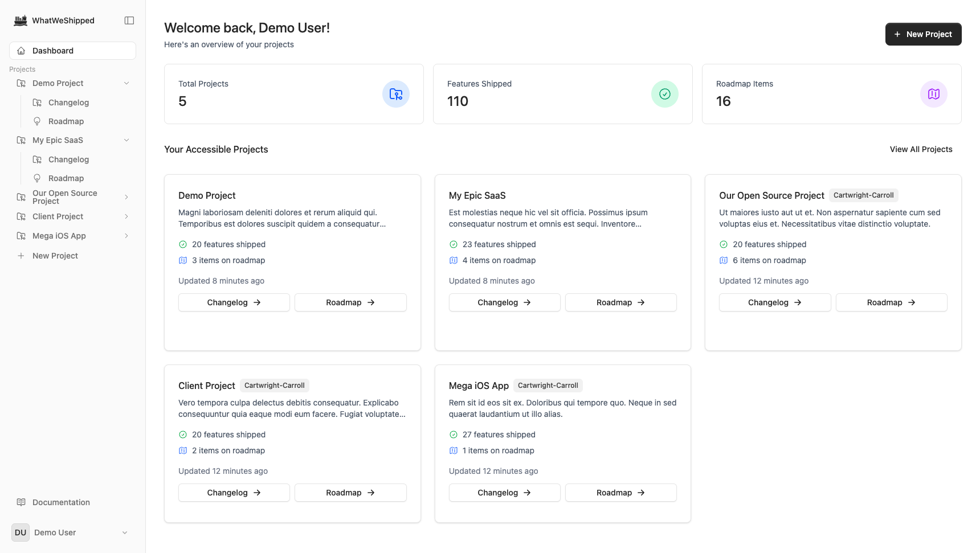Click the Our Open Source Project folder icon

click(21, 197)
